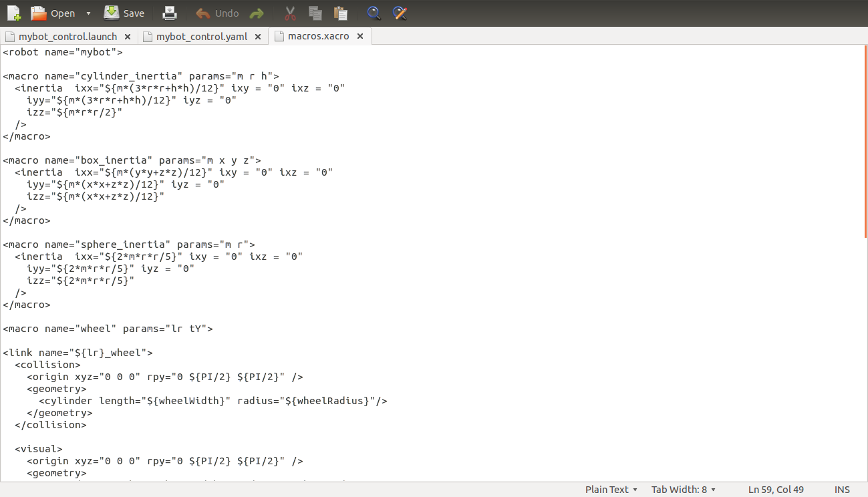Paste from clipboard with the Paste icon
Viewport: 868px width, 497px height.
[x=341, y=13]
